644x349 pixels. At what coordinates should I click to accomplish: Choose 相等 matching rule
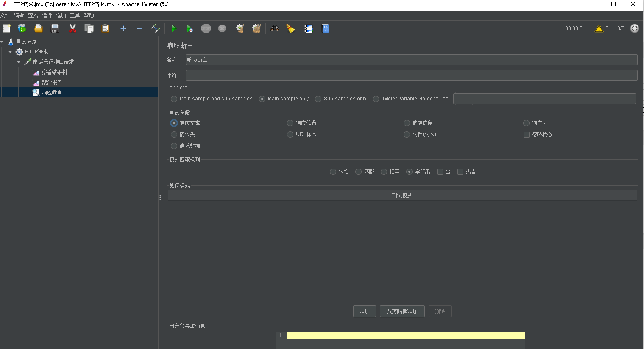point(390,172)
